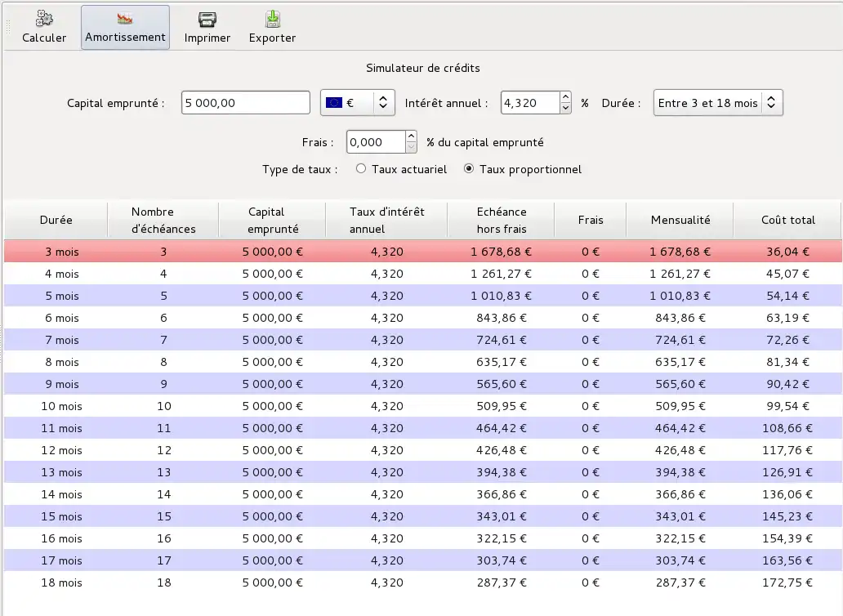
Task: Increase the Intérêt annuel value
Action: point(565,97)
